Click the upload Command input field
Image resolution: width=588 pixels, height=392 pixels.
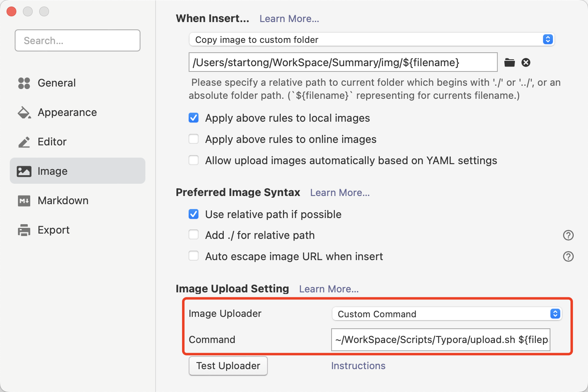441,340
